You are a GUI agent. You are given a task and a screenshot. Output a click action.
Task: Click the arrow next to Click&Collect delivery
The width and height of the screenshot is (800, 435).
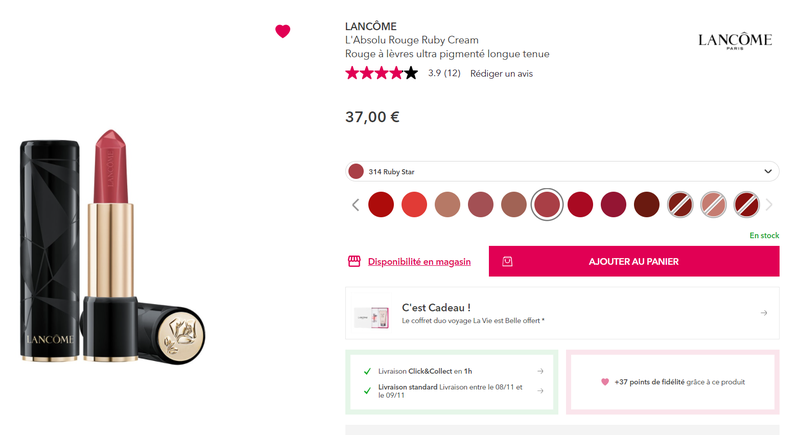click(540, 371)
